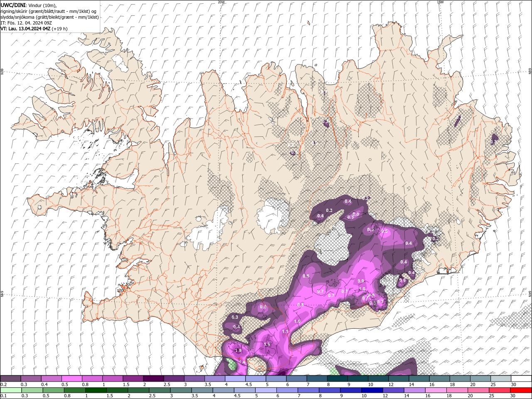
Task: Click the '15W' longitude label at top
Action: tap(440, 2)
